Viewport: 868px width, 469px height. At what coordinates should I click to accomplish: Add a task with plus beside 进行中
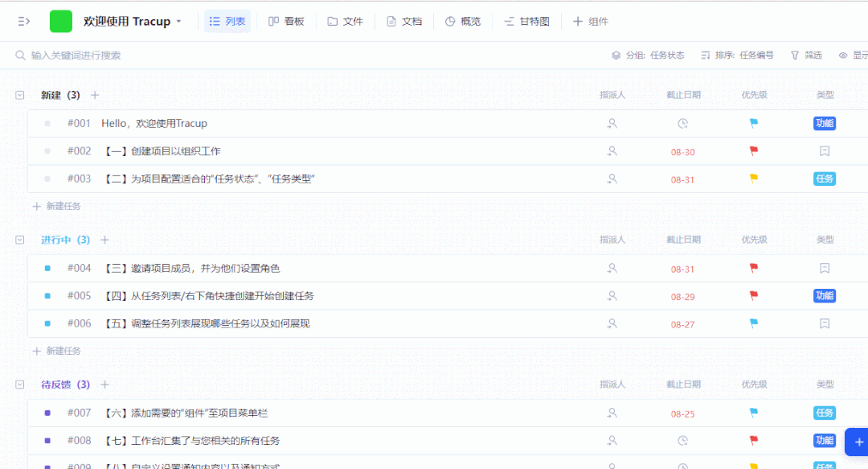[104, 240]
